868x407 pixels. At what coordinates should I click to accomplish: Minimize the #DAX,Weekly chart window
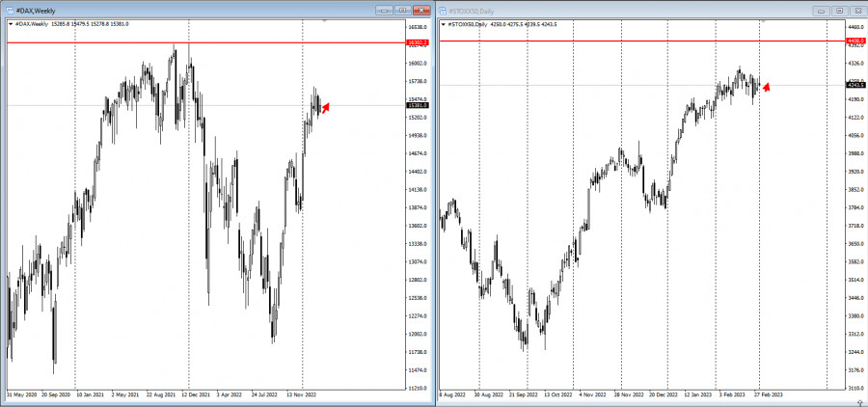(384, 10)
